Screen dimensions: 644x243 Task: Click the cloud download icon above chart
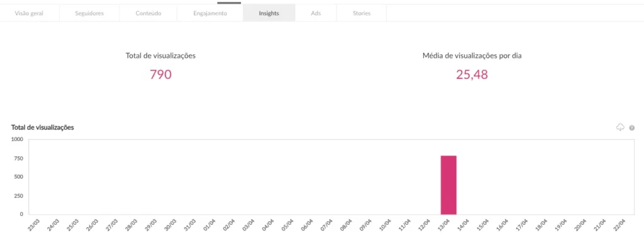click(x=620, y=127)
